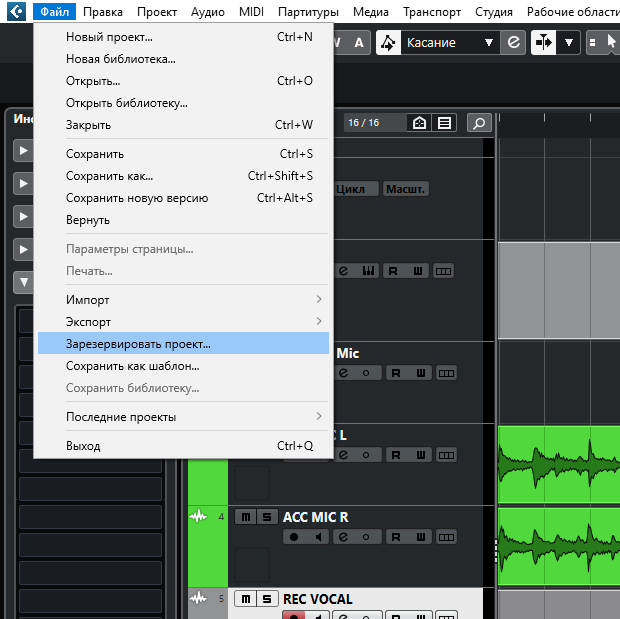
Task: Open the track list filter icon
Action: point(444,123)
